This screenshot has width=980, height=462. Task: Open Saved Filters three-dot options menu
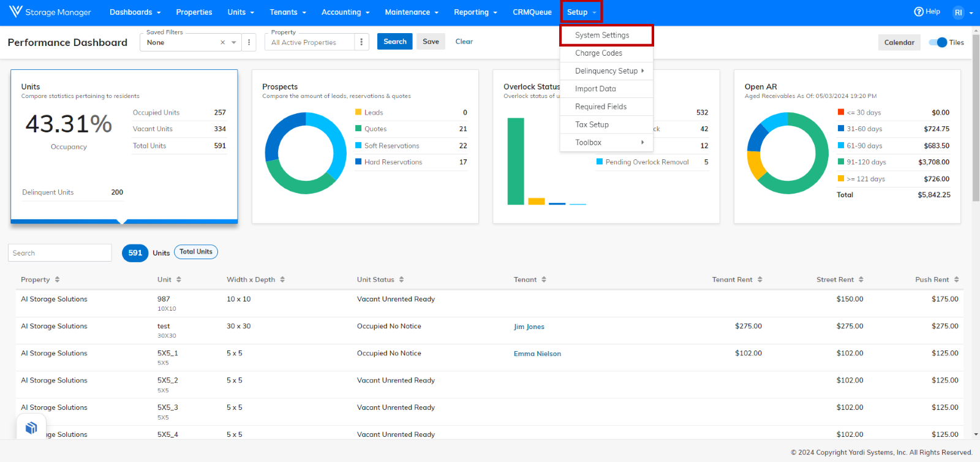click(x=249, y=42)
